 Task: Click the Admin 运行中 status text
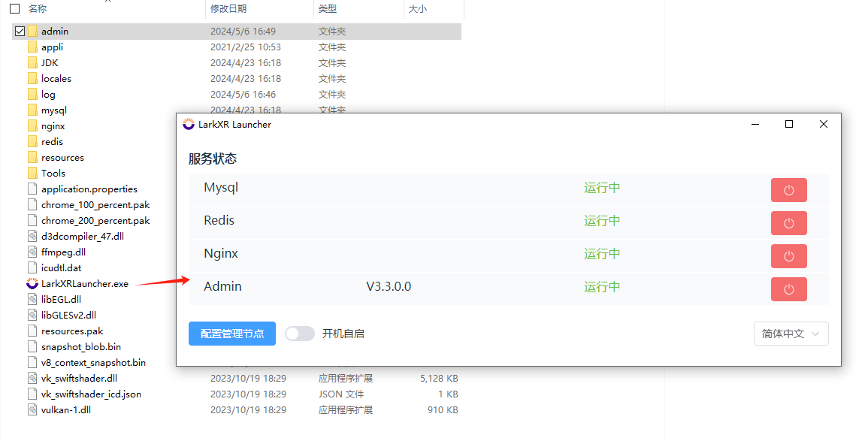pyautogui.click(x=602, y=287)
